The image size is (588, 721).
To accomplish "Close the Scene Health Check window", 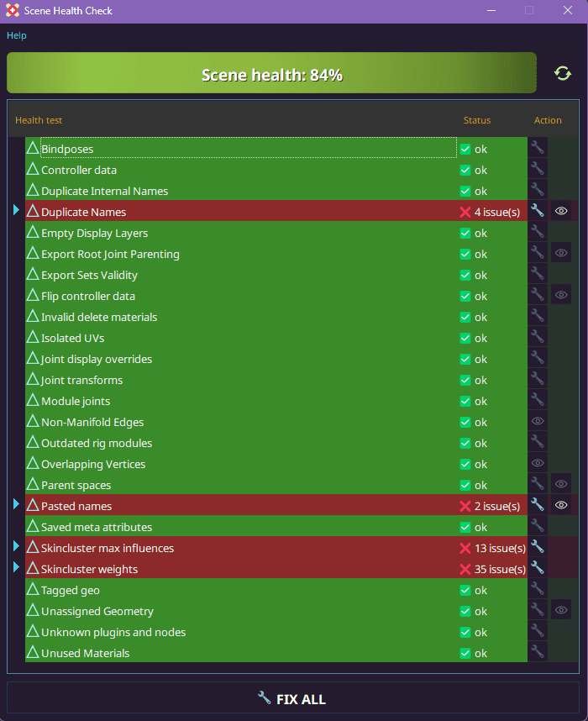I will pyautogui.click(x=568, y=10).
